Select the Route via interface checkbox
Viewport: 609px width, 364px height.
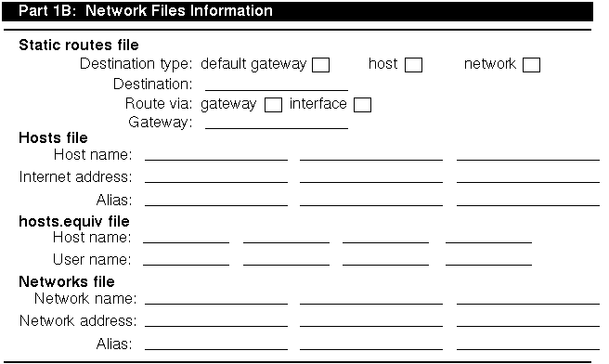click(x=362, y=105)
